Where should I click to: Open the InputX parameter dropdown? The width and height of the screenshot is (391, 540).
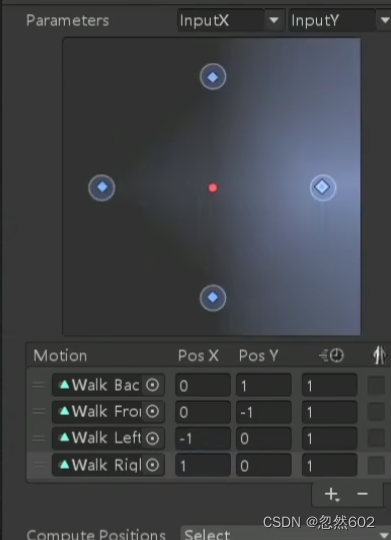231,20
